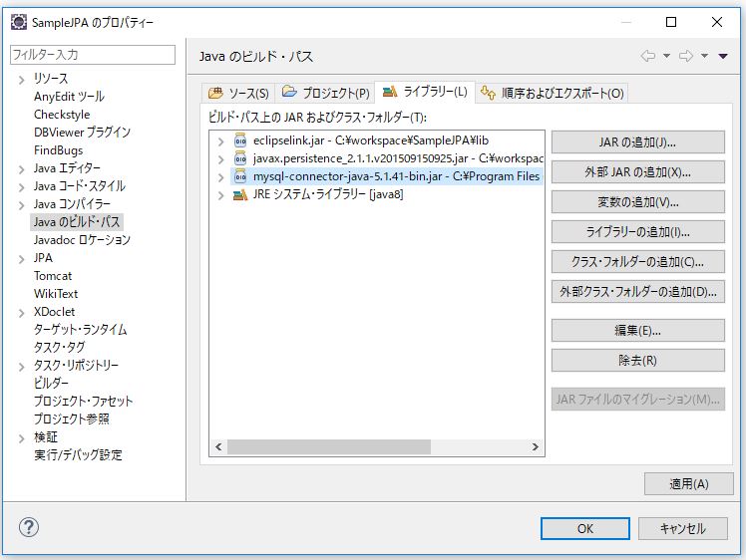The width and height of the screenshot is (746, 560).
Task: Click the forward navigation arrow icon
Action: 686,57
